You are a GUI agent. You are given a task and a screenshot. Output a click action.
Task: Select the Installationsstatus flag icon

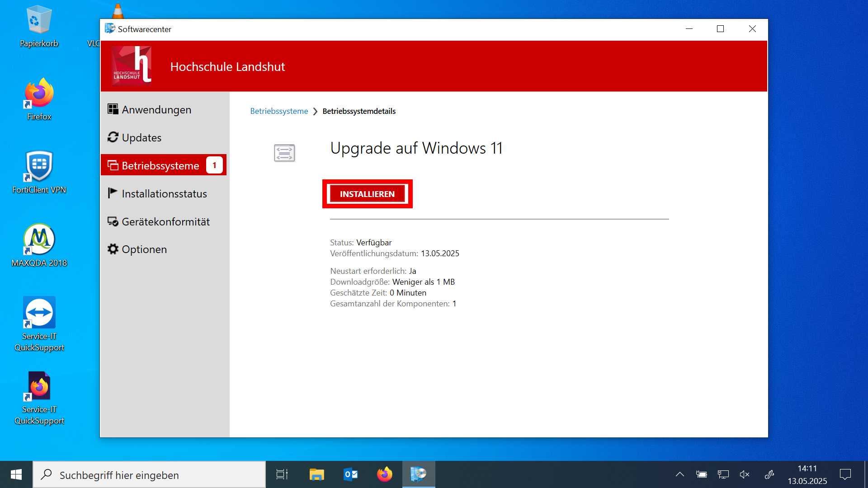point(113,193)
